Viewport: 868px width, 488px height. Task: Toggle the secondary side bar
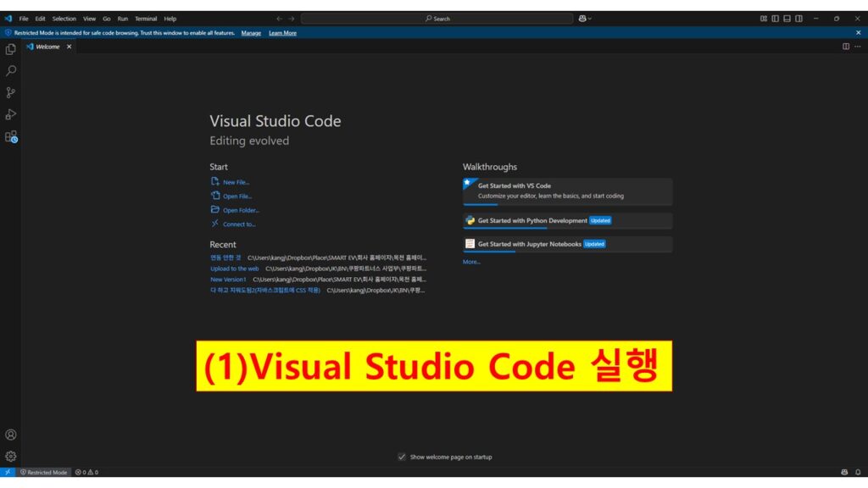coord(798,19)
